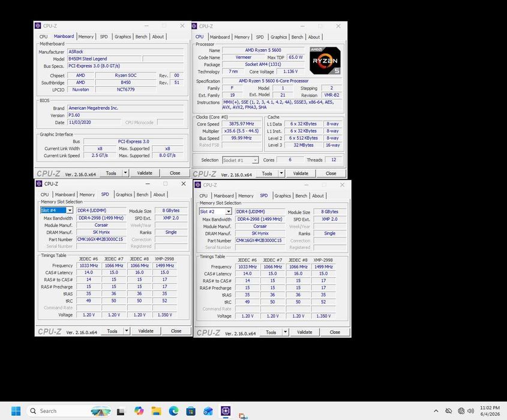Switch to Memory tab in Slot #4 window
507x420 pixels.
(x=87, y=194)
